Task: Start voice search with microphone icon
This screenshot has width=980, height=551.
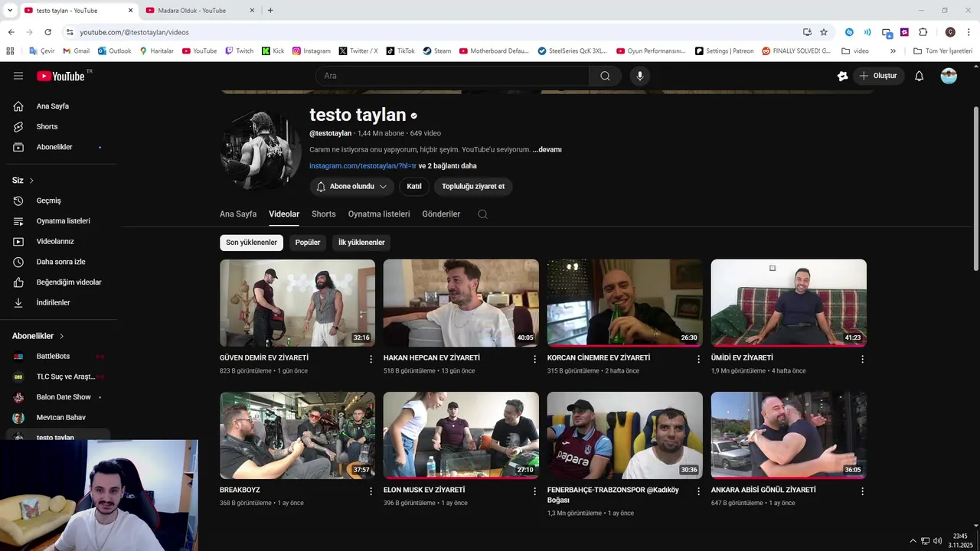Action: [640, 76]
